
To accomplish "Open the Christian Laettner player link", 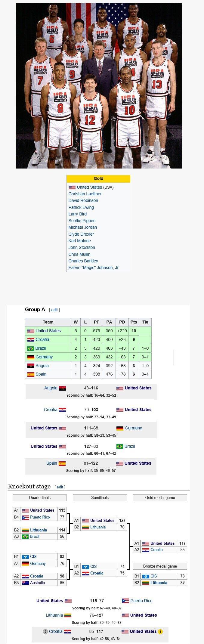I will pyautogui.click(x=85, y=194).
